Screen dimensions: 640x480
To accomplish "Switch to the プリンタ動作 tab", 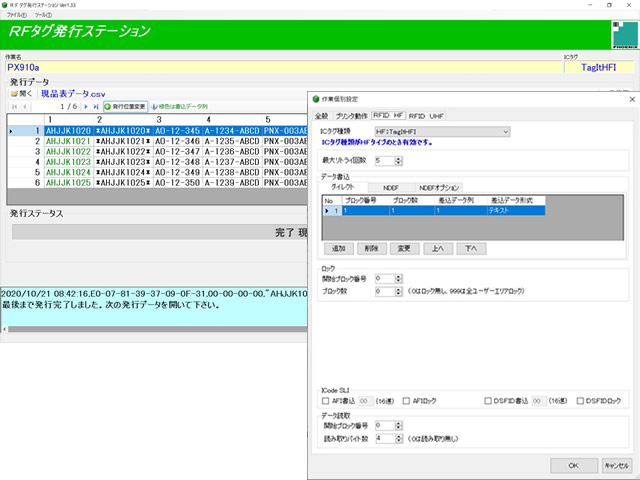I will coord(351,116).
